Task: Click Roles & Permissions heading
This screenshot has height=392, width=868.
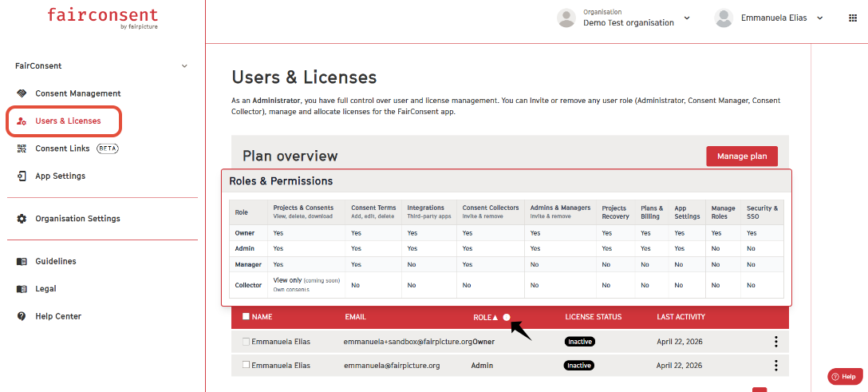Action: 281,181
